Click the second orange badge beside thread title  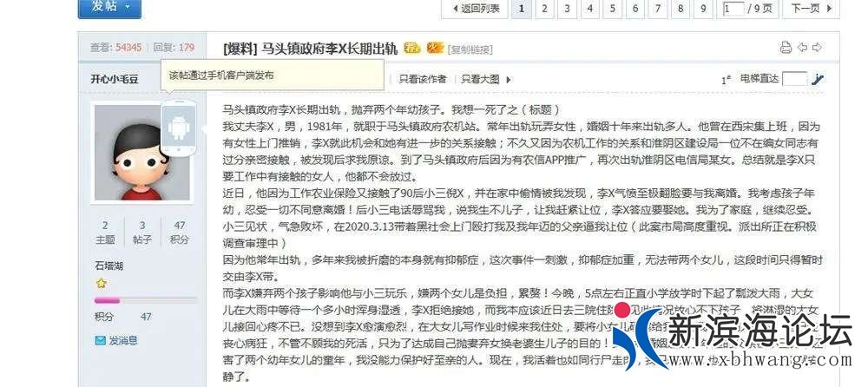click(x=435, y=48)
